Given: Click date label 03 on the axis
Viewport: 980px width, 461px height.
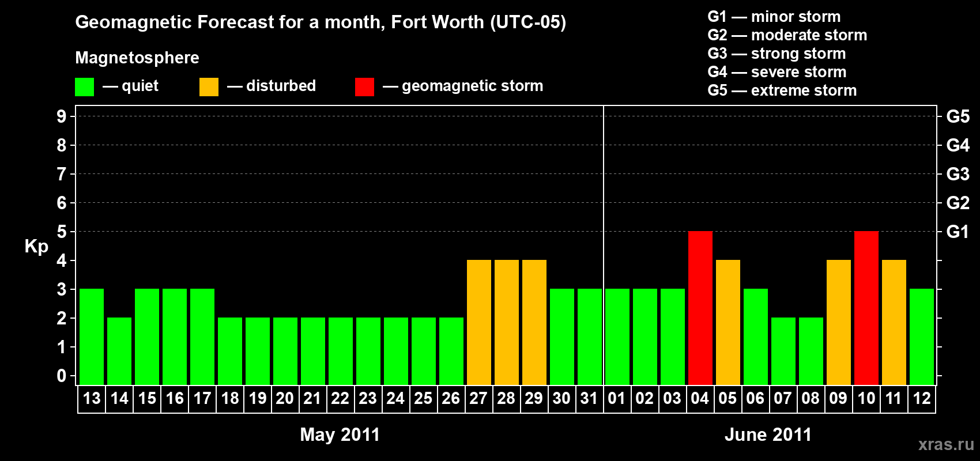Looking at the screenshot, I should coord(672,398).
